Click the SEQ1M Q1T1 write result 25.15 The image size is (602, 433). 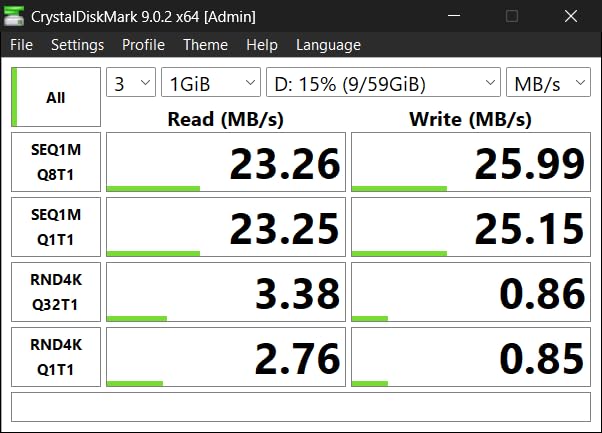(471, 227)
